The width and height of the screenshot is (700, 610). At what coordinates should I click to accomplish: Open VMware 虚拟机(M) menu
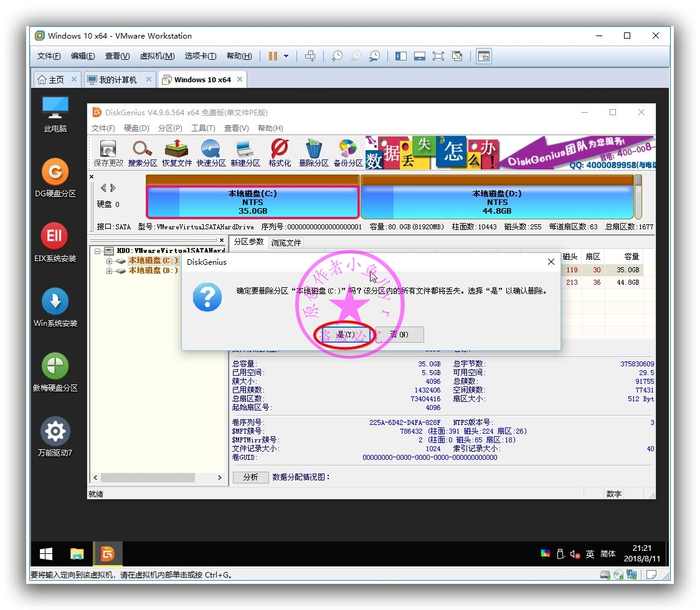click(x=157, y=56)
